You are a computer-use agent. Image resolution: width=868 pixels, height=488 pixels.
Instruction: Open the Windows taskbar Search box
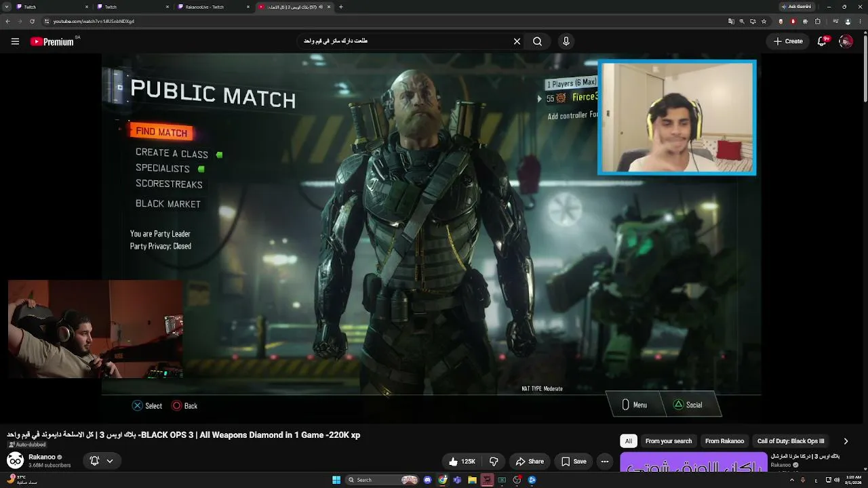click(x=382, y=480)
